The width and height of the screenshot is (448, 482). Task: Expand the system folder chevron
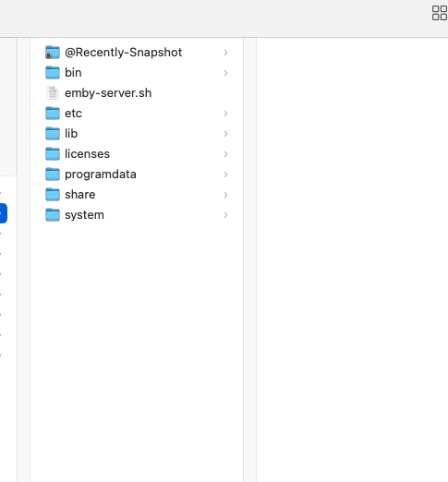pos(225,215)
